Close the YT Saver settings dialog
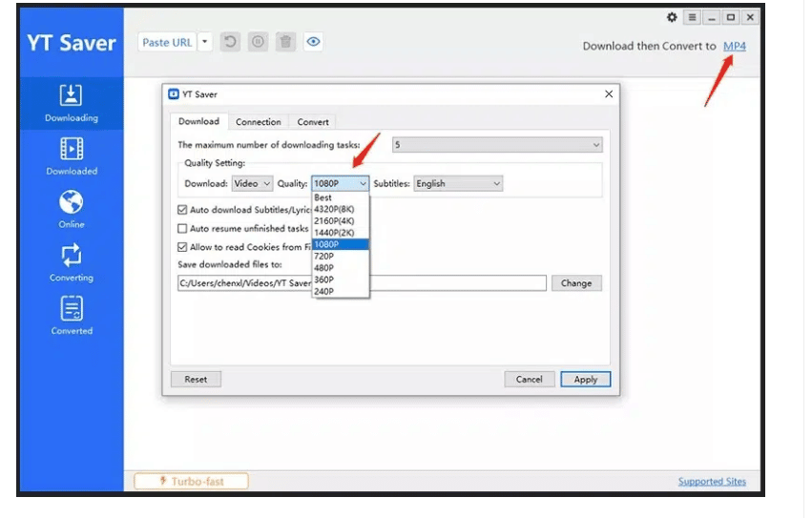 [609, 94]
